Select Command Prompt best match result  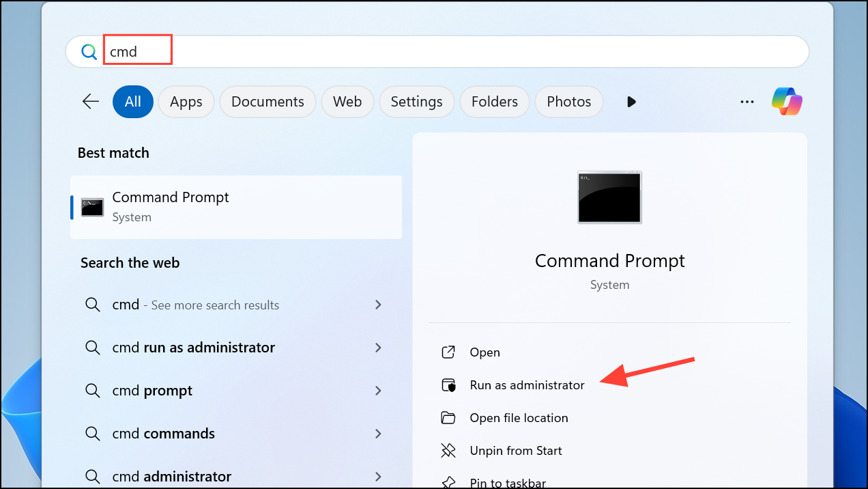(235, 207)
